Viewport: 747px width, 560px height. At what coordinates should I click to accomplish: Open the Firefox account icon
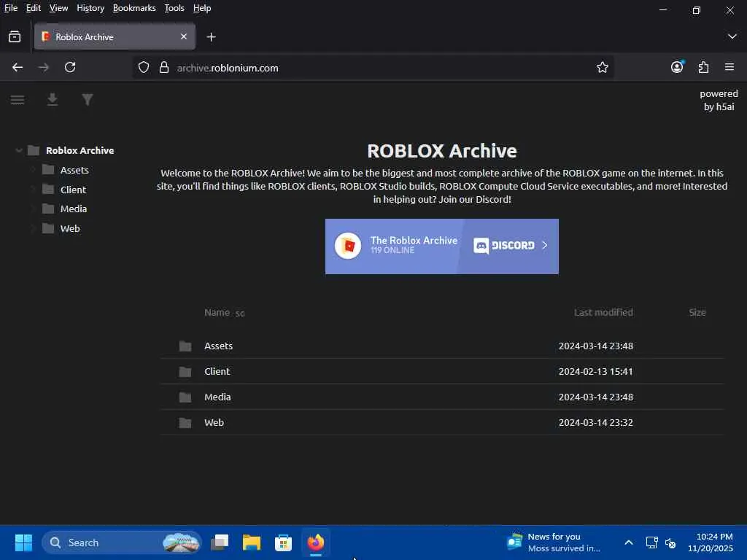click(677, 67)
